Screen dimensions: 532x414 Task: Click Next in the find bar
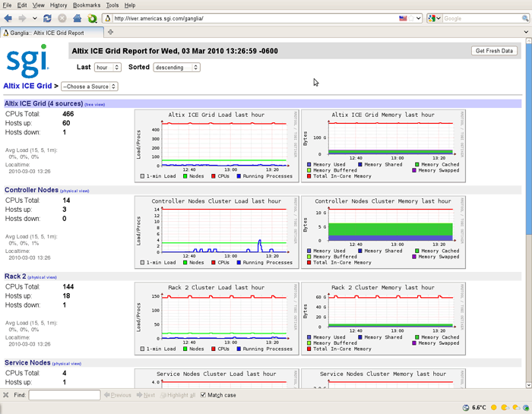tap(146, 395)
